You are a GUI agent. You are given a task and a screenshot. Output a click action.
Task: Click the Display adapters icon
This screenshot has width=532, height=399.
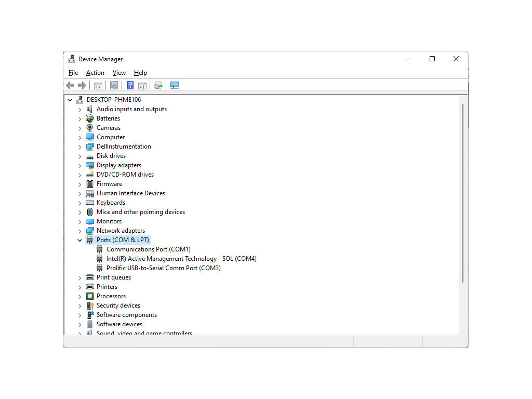pos(89,165)
